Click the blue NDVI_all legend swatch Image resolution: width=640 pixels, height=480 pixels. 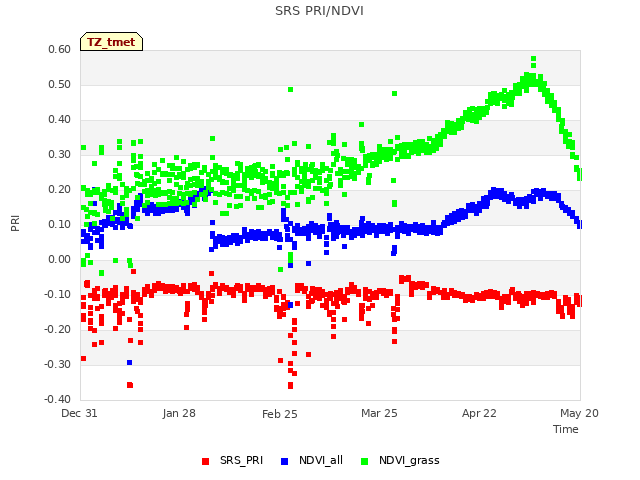click(x=284, y=461)
